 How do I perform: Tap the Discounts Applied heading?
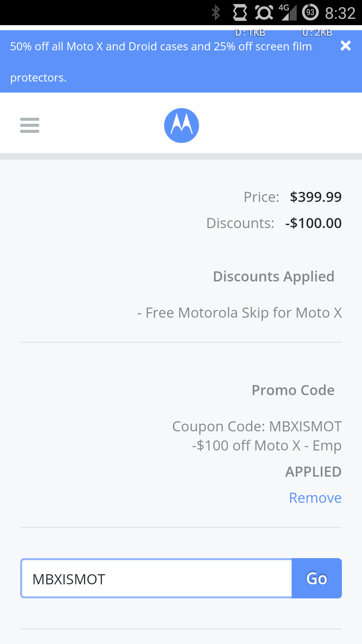(274, 276)
